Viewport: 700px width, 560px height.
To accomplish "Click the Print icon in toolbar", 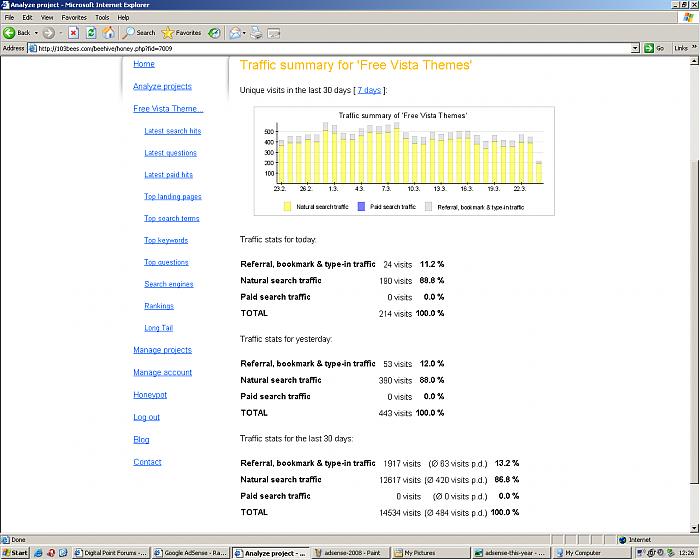I will click(x=256, y=33).
